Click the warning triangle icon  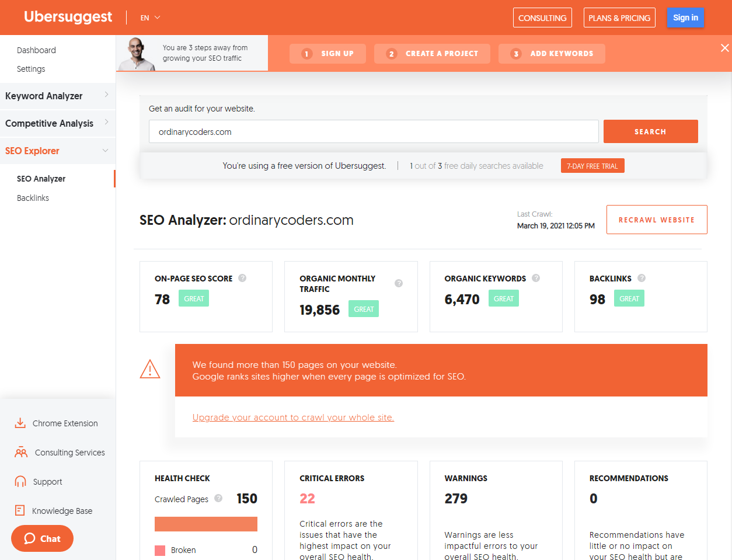[x=150, y=369]
